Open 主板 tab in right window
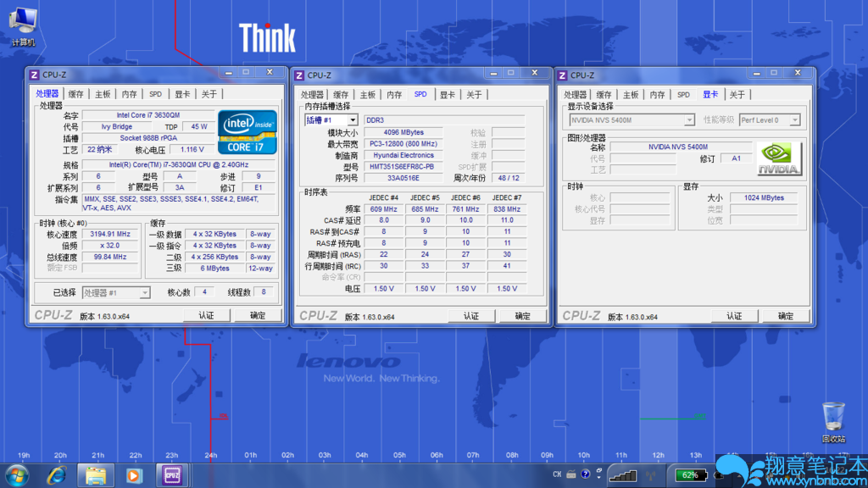Viewport: 868px width, 488px height. [631, 95]
